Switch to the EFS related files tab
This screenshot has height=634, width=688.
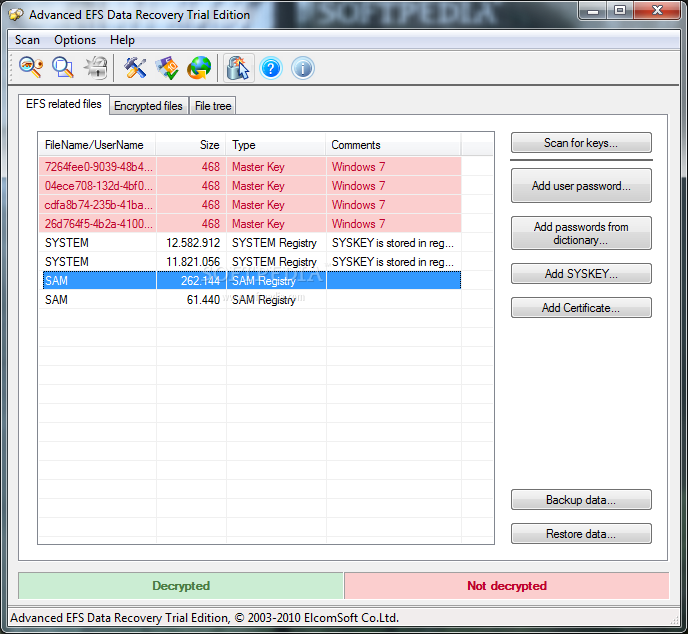pos(64,104)
